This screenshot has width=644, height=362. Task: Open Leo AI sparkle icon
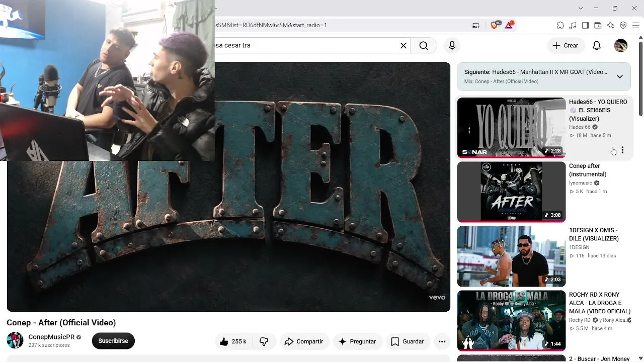coord(610,25)
